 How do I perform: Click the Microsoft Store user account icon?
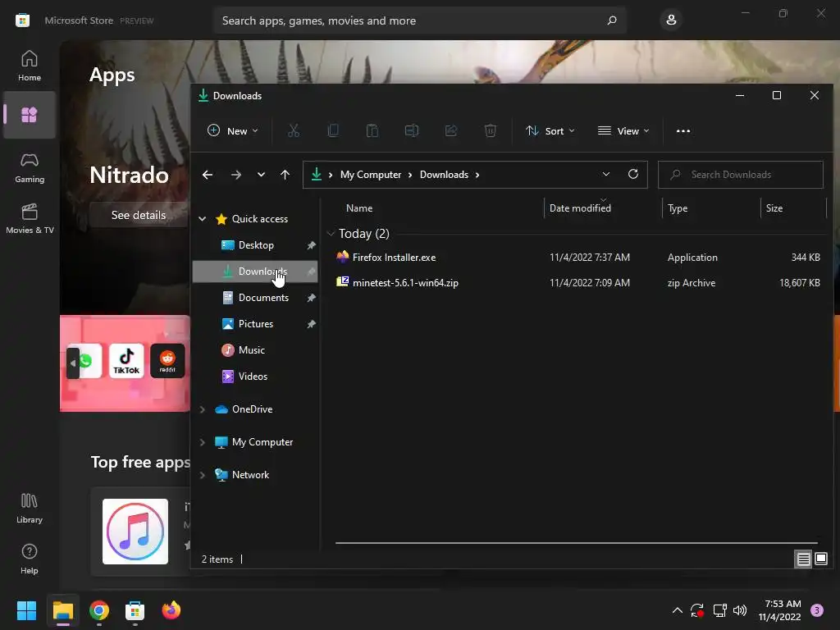click(x=671, y=21)
